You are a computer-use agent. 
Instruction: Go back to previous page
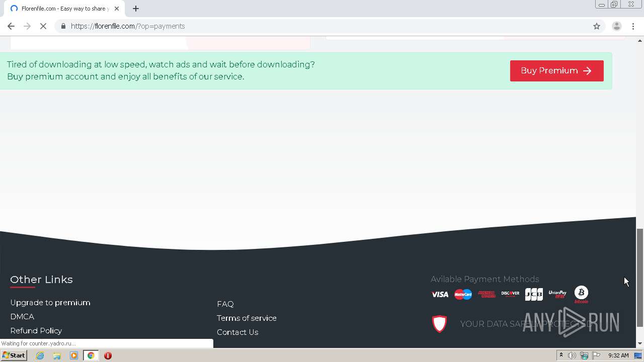[11, 26]
